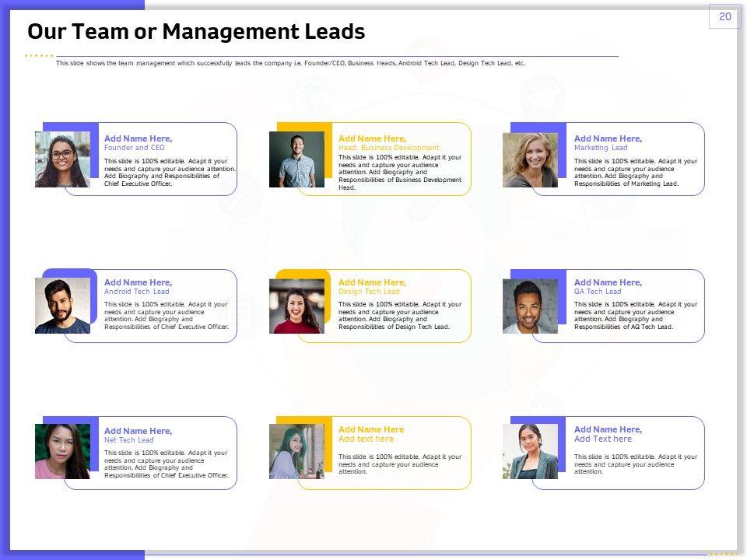
Task: Click the Marketing Lead portrait photo
Action: pos(530,159)
